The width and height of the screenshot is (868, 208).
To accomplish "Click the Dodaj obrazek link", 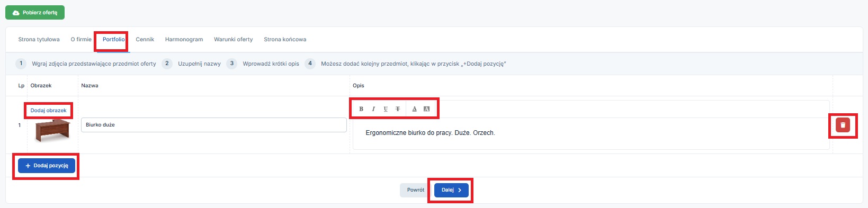I will 49,111.
